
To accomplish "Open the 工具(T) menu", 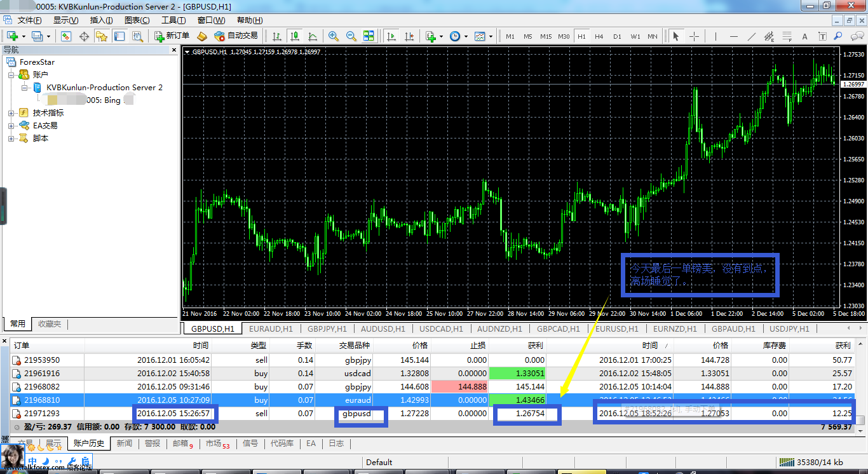I will [x=173, y=20].
